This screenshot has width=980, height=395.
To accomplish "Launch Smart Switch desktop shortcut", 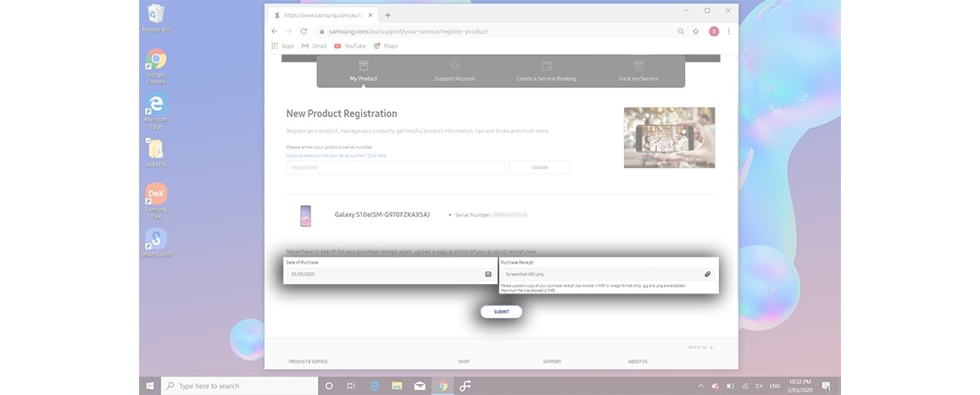I will 156,243.
